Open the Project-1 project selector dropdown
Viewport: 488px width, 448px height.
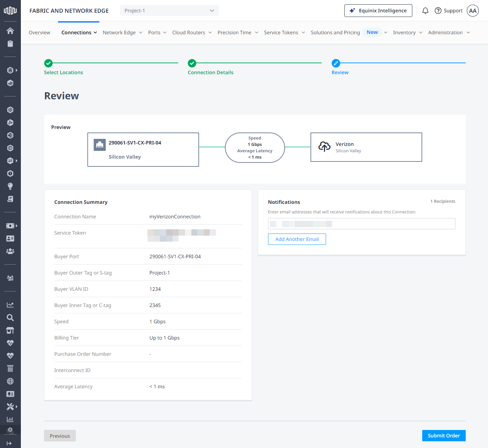pos(169,11)
